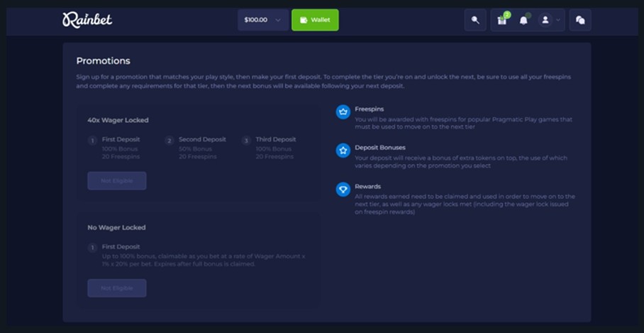Image resolution: width=644 pixels, height=333 pixels.
Task: Click the 40x Wager Locked title
Action: click(x=118, y=120)
